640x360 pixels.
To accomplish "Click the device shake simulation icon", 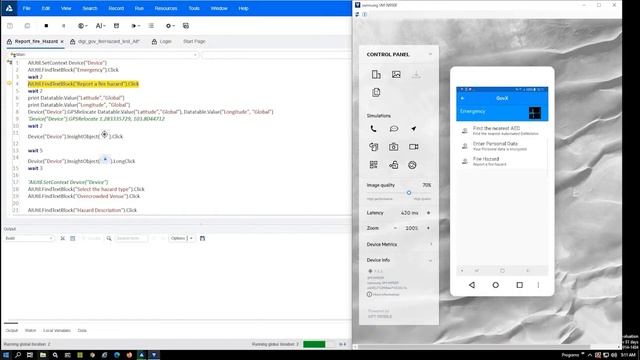I will pyautogui.click(x=373, y=147).
